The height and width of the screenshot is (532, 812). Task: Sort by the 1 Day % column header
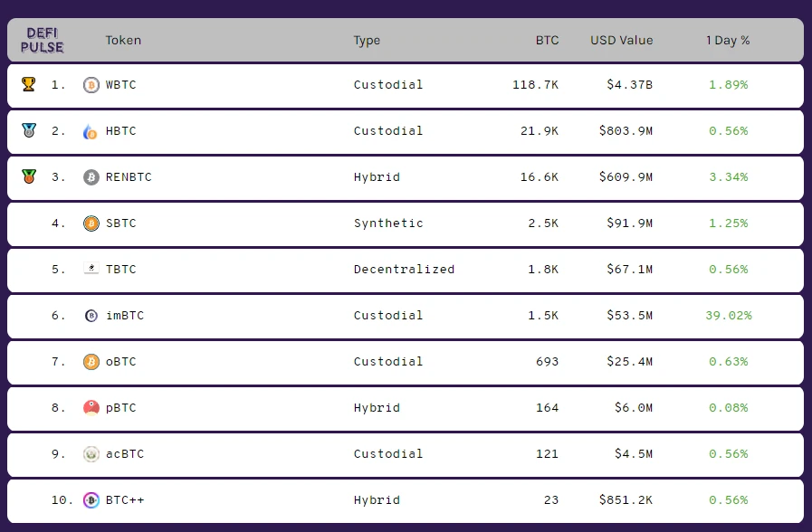click(x=728, y=41)
